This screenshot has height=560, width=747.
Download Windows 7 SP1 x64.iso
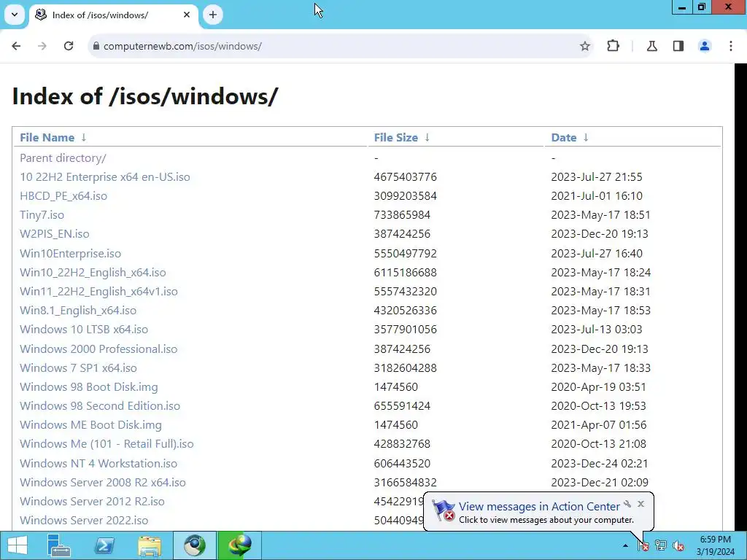(78, 368)
